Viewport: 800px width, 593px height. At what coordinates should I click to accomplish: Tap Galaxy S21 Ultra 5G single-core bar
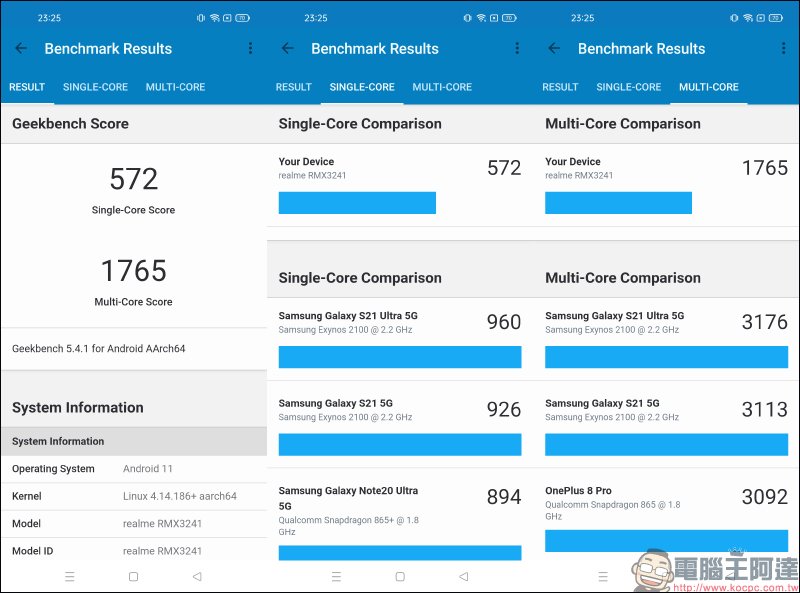click(400, 357)
